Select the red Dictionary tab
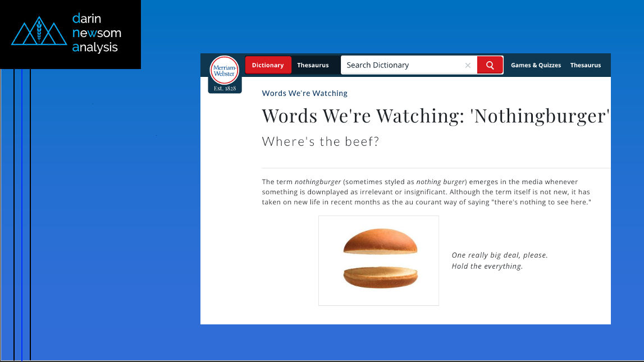The height and width of the screenshot is (362, 644). [268, 65]
